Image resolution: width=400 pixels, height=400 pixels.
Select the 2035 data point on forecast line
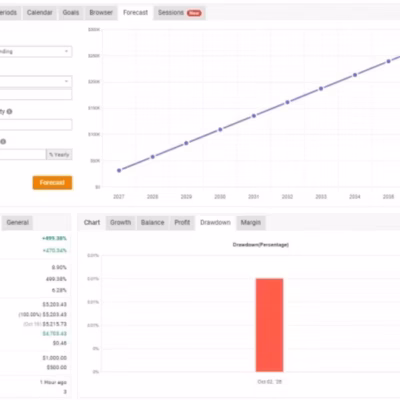point(388,61)
